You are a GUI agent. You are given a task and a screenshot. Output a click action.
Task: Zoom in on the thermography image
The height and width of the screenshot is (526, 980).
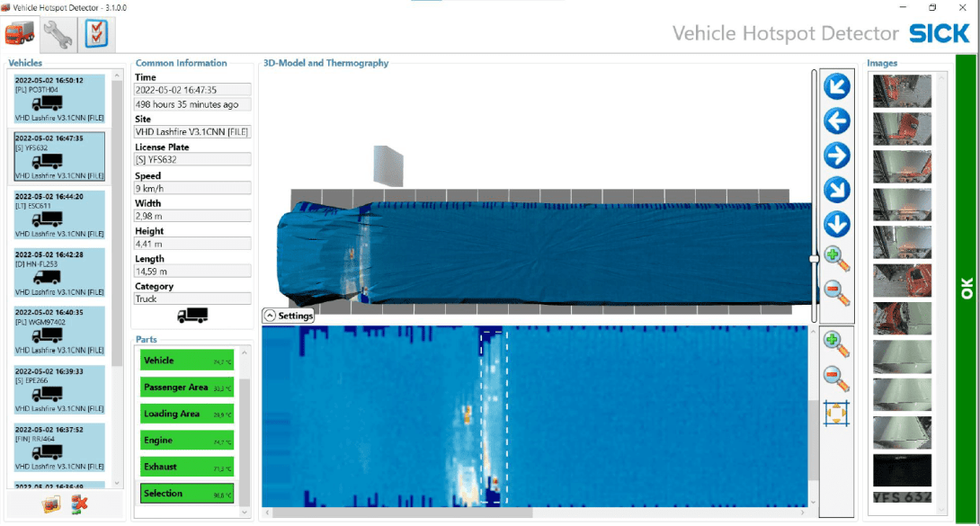[836, 344]
